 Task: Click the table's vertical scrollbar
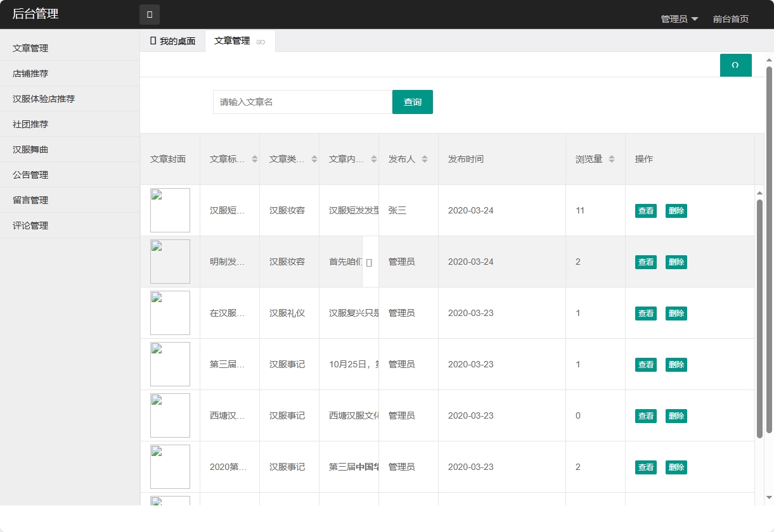point(759,317)
